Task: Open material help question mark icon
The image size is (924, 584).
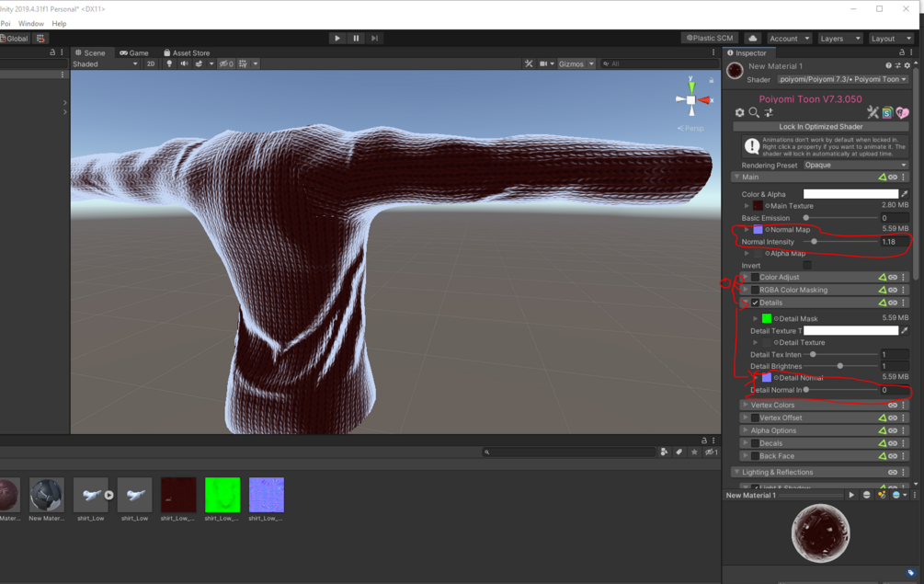Action: (888, 65)
